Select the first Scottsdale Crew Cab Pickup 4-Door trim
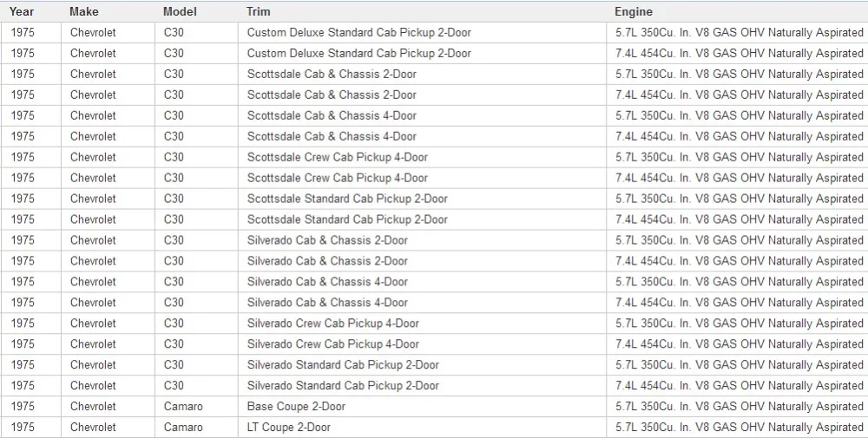 pyautogui.click(x=337, y=157)
